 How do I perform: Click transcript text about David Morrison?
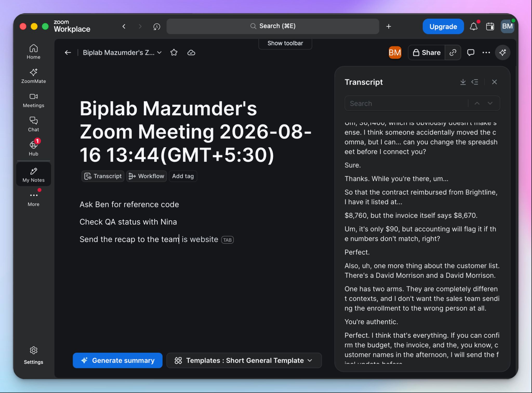[x=422, y=271]
